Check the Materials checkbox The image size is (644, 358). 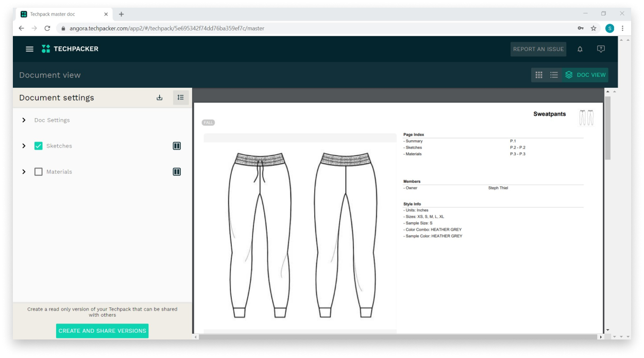(x=38, y=172)
